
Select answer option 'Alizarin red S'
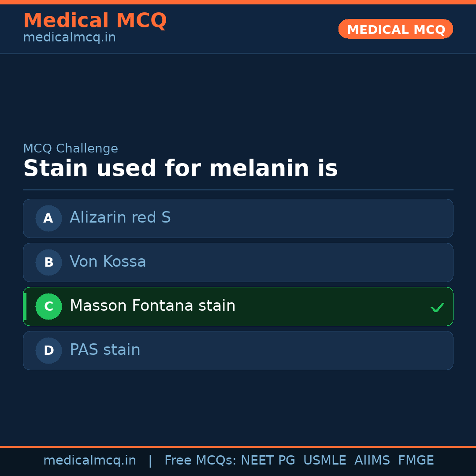tap(238, 218)
